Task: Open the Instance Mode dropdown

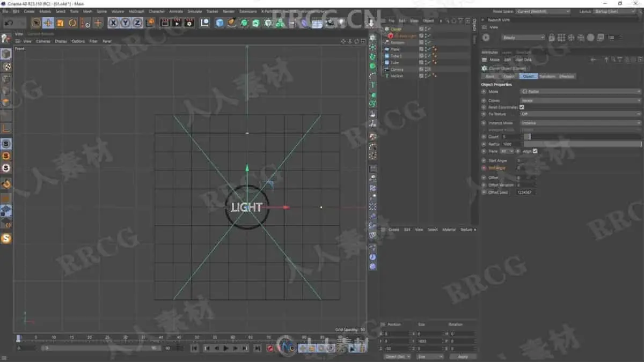Action: 581,123
